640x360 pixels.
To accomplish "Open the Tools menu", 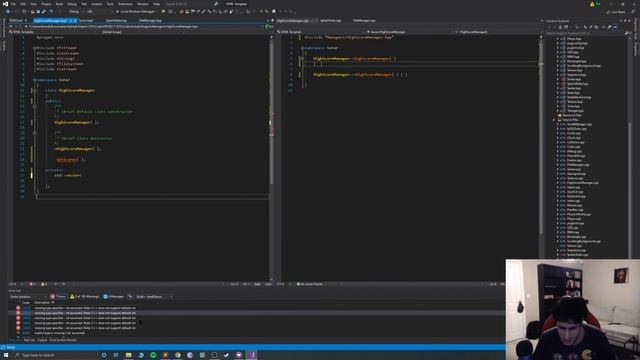I will [110, 4].
